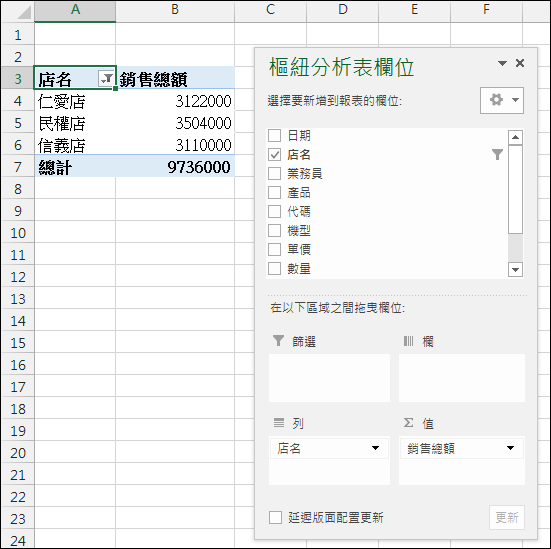Select the 仁愛店 cell
This screenshot has width=551, height=549.
pos(75,101)
